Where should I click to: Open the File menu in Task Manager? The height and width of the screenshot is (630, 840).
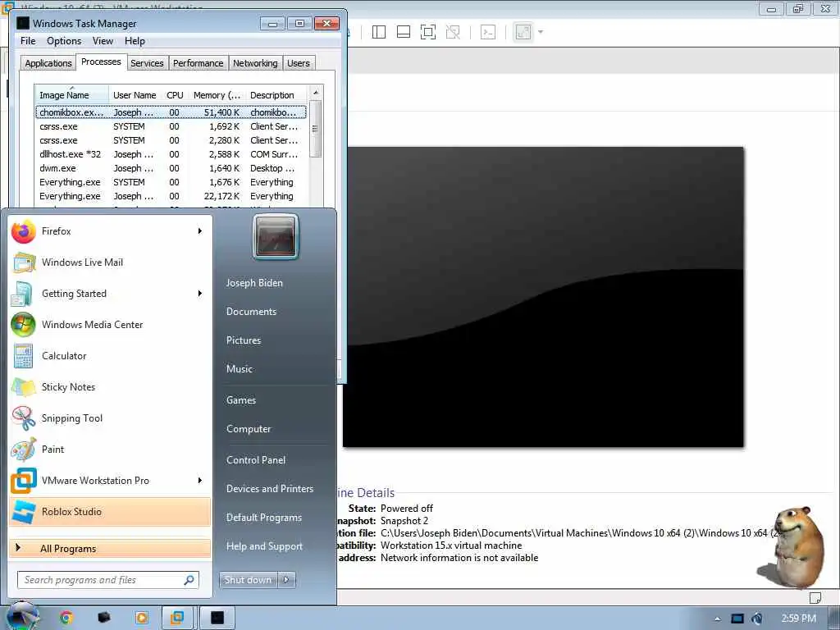28,41
